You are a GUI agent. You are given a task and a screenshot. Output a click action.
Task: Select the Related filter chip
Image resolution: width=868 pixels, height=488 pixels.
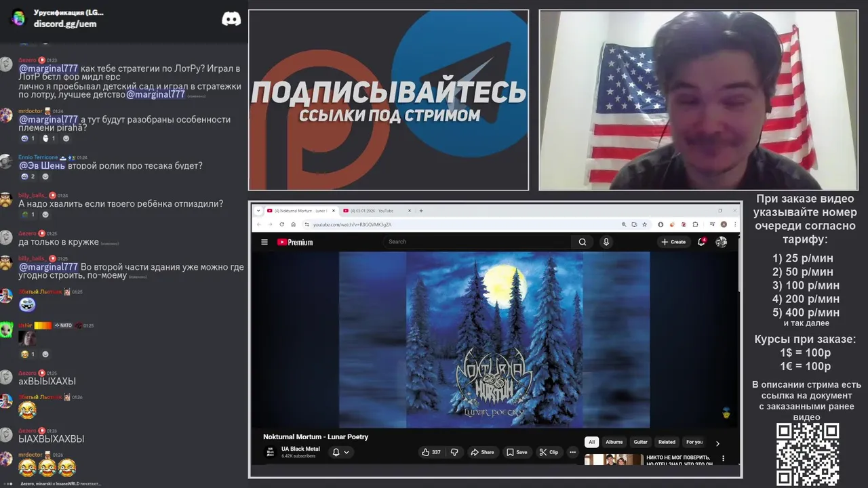[x=667, y=442]
